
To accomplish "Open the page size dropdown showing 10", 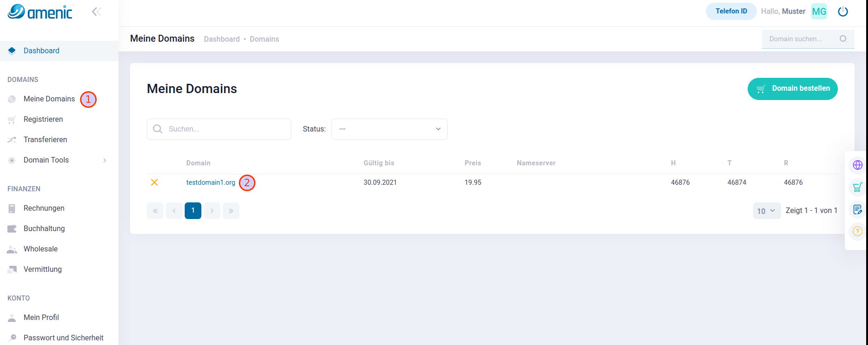I will pyautogui.click(x=766, y=211).
